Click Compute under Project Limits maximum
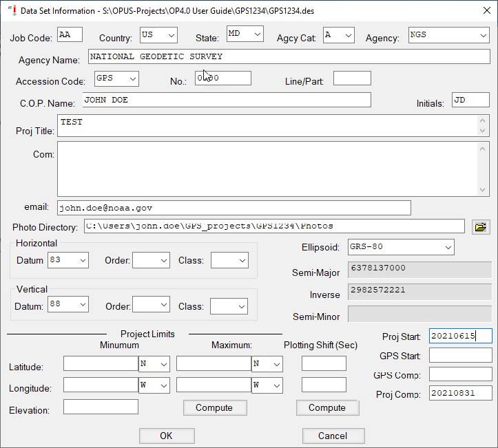The width and height of the screenshot is (498, 448). point(215,407)
